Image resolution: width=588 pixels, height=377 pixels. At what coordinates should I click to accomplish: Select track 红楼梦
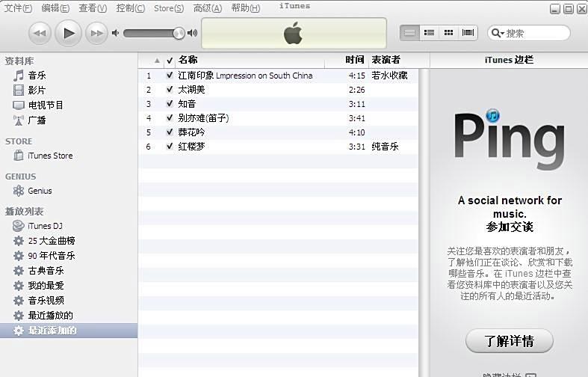click(x=278, y=147)
